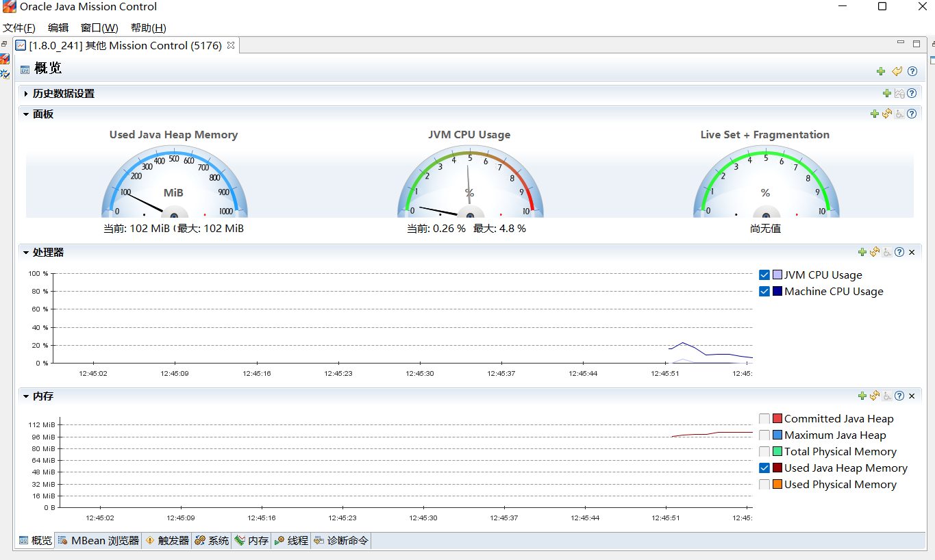This screenshot has height=560, width=935.
Task: Click the Used Java Heap Memory dial
Action: tap(174, 182)
